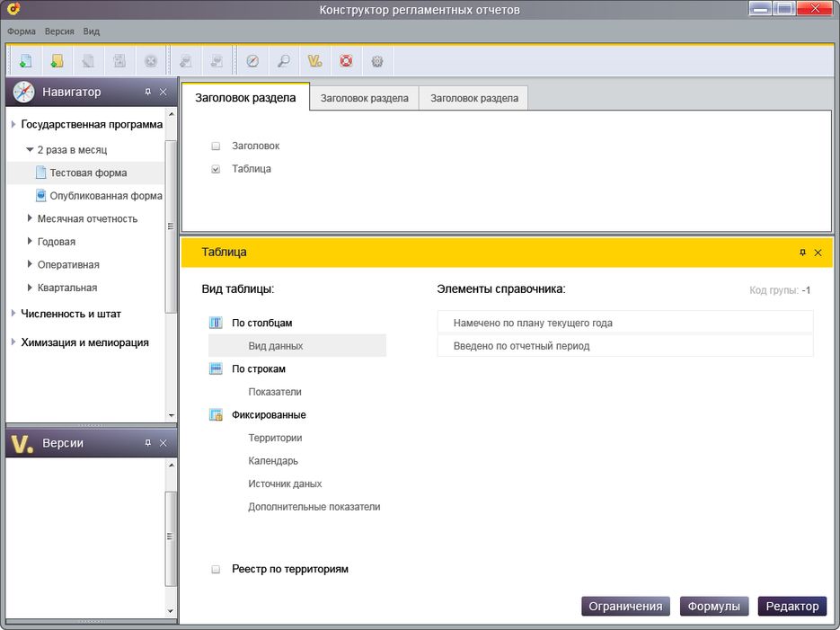Click the Формулы button
The height and width of the screenshot is (630, 840).
tap(713, 606)
